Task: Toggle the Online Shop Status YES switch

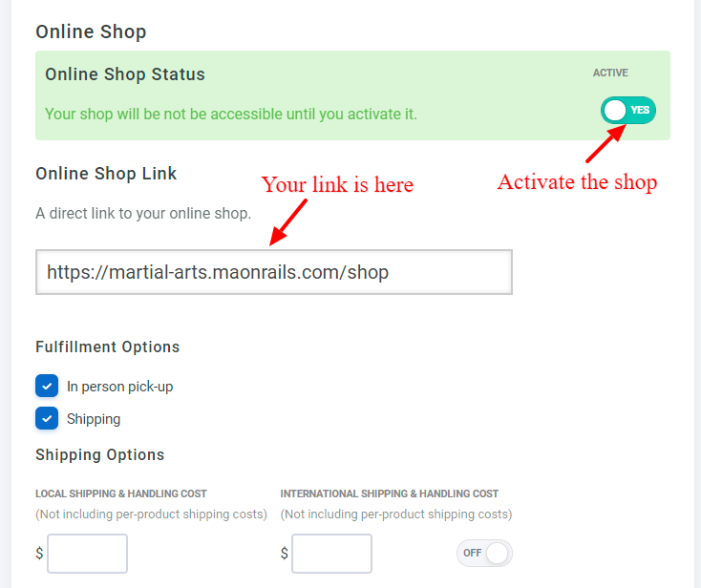Action: pos(628,111)
